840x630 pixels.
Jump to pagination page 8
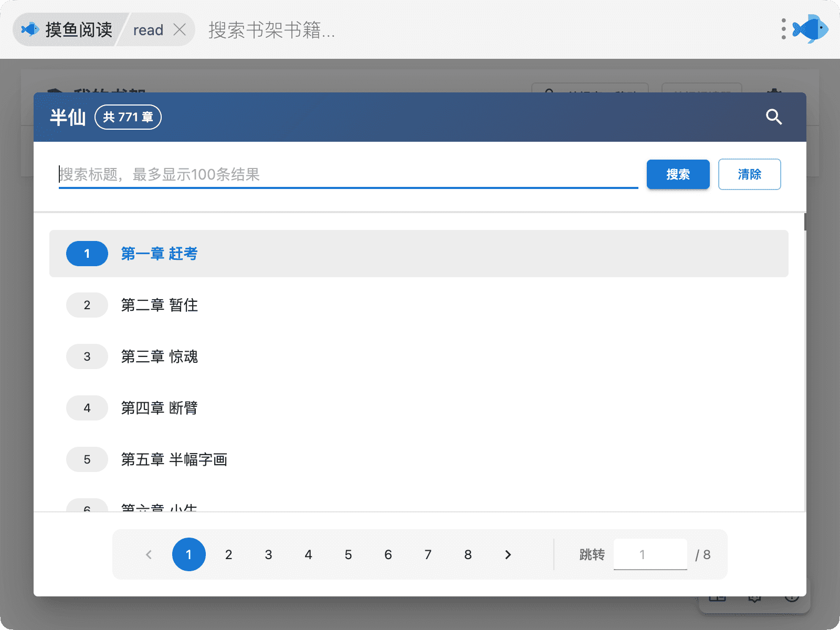pos(468,555)
